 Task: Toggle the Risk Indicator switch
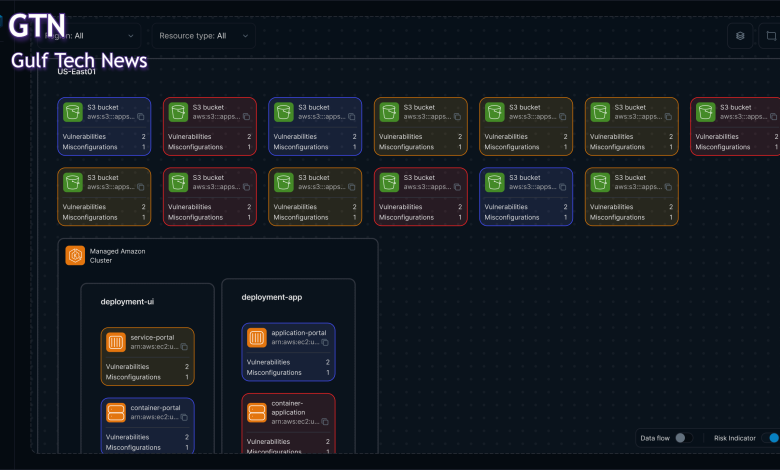pos(770,438)
